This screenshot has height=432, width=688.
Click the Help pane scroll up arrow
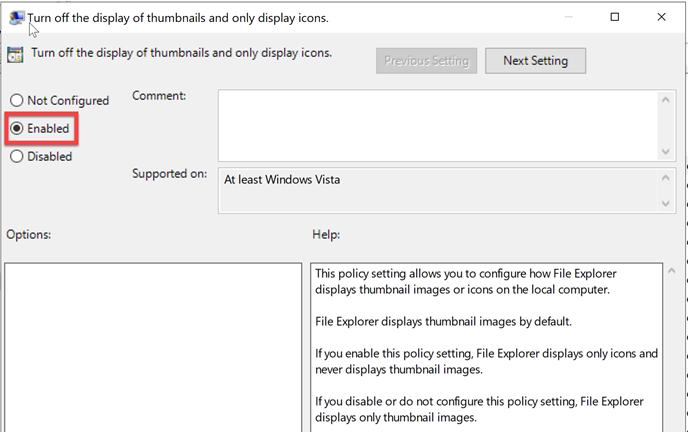click(x=672, y=271)
